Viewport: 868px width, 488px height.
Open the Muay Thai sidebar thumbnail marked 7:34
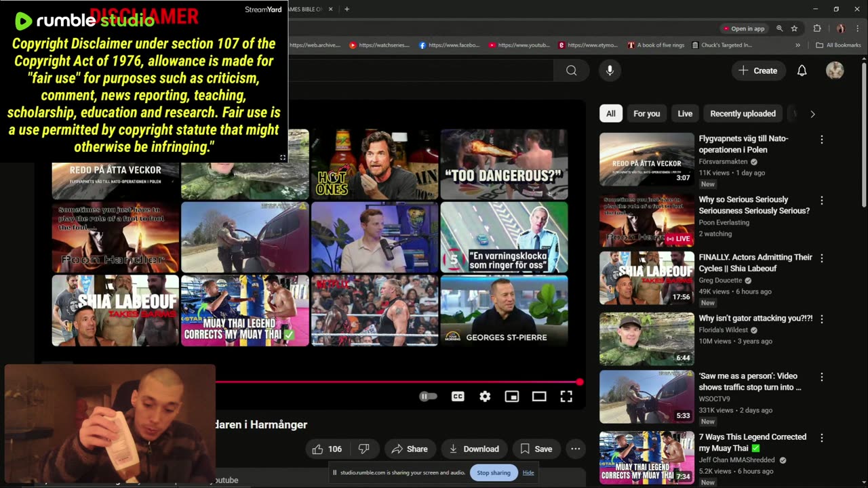[647, 457]
